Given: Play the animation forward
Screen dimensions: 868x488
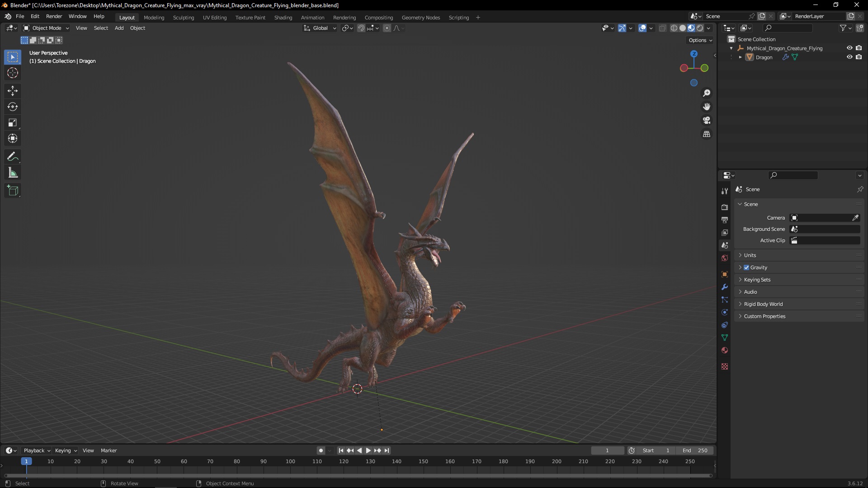Looking at the screenshot, I should click(x=368, y=450).
